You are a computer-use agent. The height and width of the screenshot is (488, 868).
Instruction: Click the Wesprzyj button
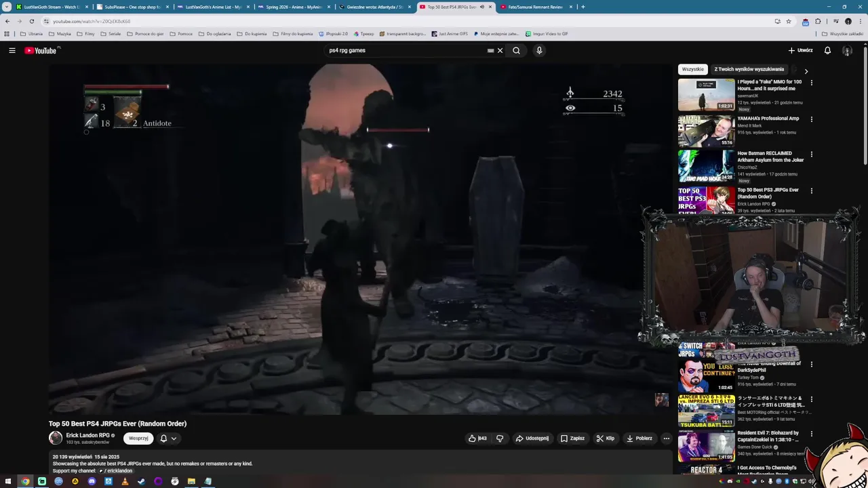(x=138, y=439)
